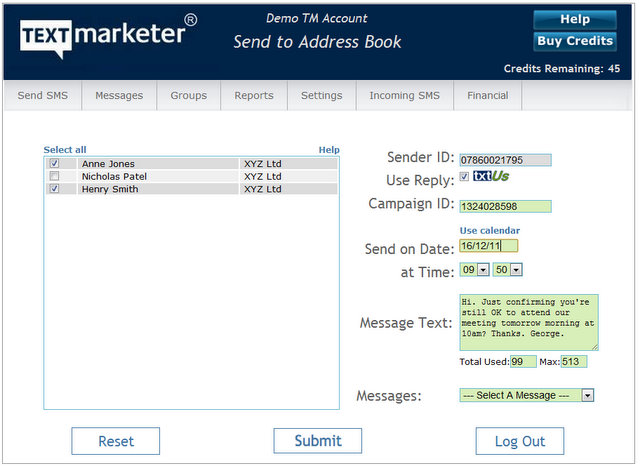Click the txtUs logo icon
This screenshot has height=466, width=640.
(x=490, y=177)
